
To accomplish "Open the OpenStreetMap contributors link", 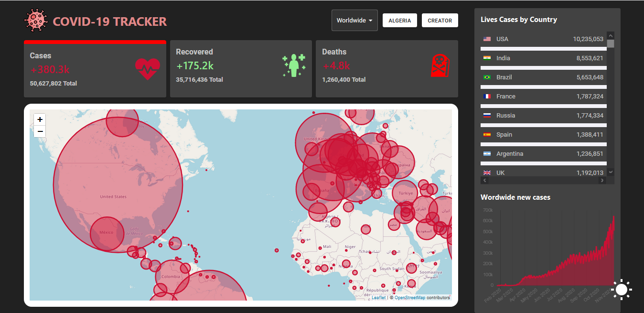I will pyautogui.click(x=410, y=297).
